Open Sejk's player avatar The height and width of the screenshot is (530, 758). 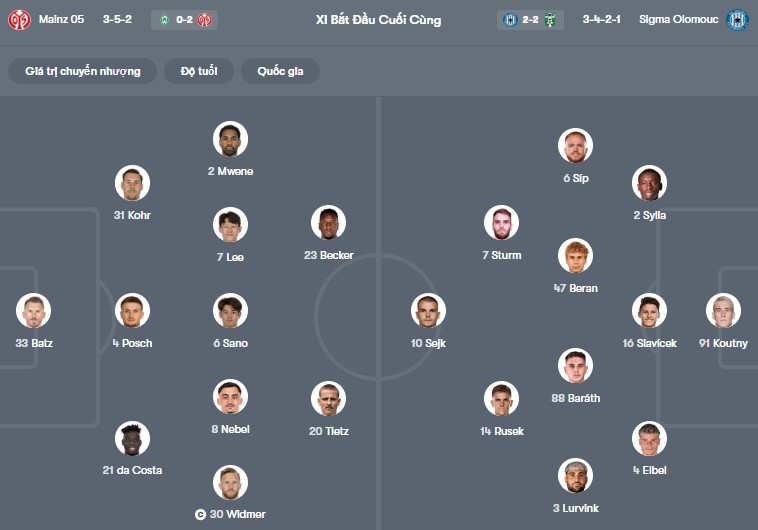[x=428, y=311]
